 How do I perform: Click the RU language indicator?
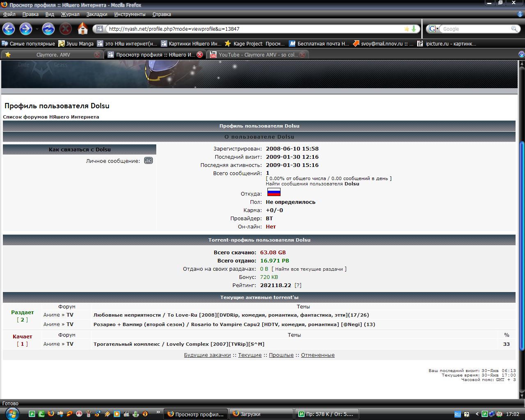[457, 414]
